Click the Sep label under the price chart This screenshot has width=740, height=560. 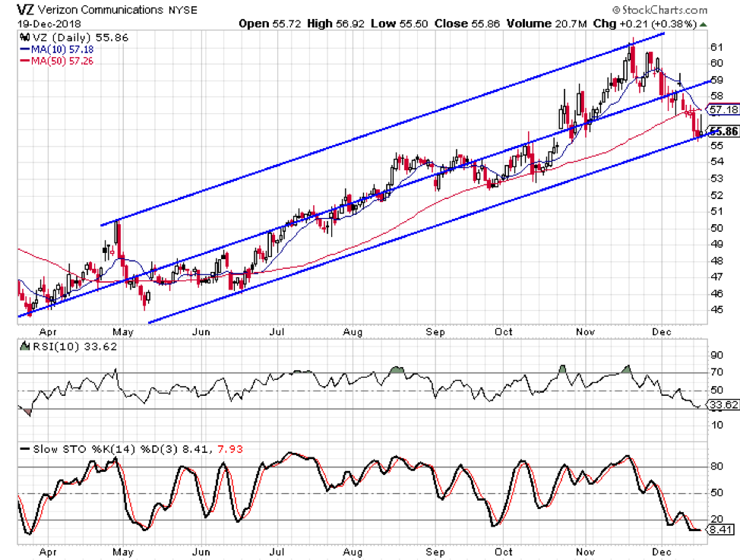[435, 332]
